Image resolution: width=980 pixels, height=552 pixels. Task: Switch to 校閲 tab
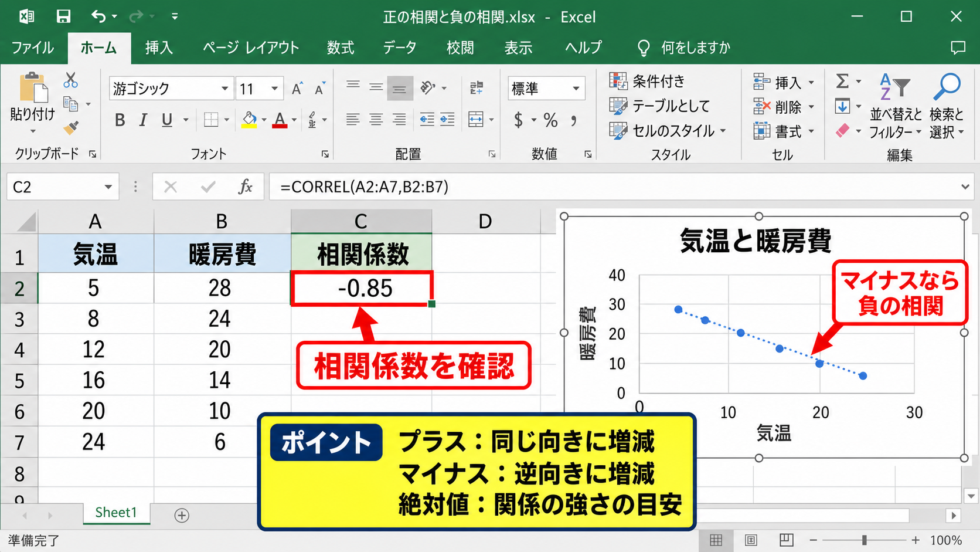[460, 48]
